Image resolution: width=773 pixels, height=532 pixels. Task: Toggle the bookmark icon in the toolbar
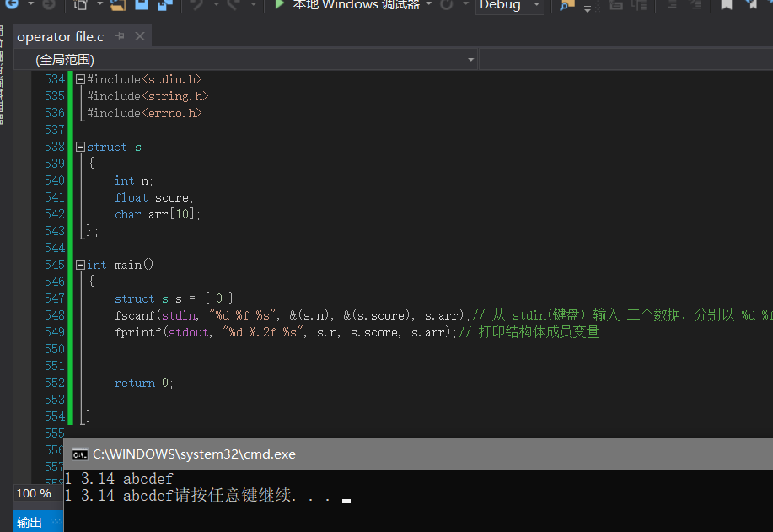(727, 4)
